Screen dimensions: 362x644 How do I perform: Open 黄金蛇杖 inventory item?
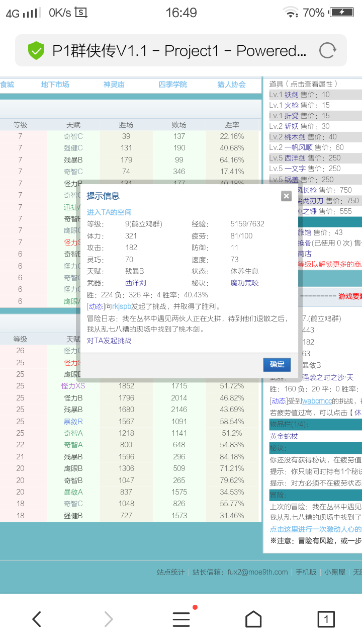pyautogui.click(x=284, y=436)
